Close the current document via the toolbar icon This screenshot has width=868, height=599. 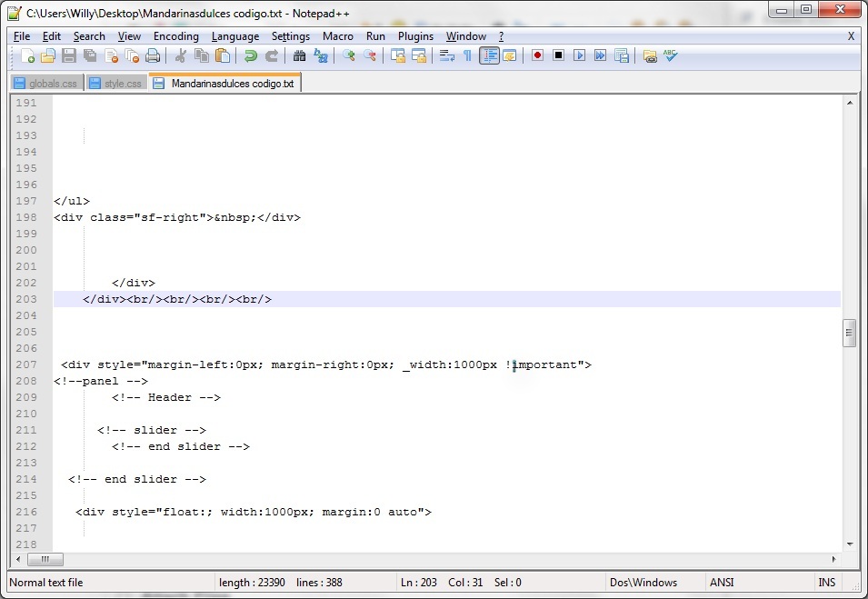111,55
